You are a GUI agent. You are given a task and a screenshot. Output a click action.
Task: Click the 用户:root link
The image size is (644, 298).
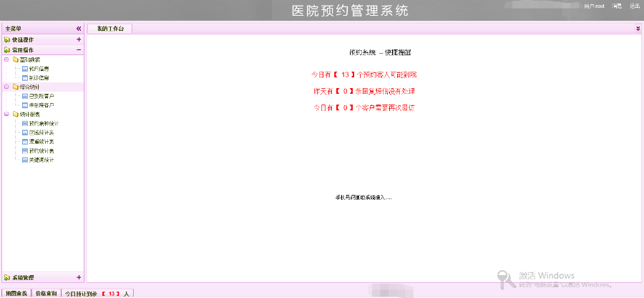[594, 6]
